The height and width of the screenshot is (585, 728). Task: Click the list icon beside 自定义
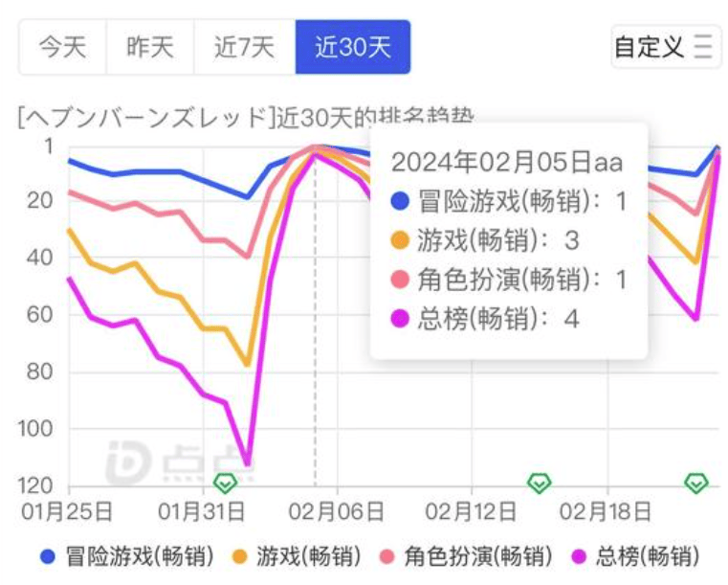pyautogui.click(x=703, y=47)
